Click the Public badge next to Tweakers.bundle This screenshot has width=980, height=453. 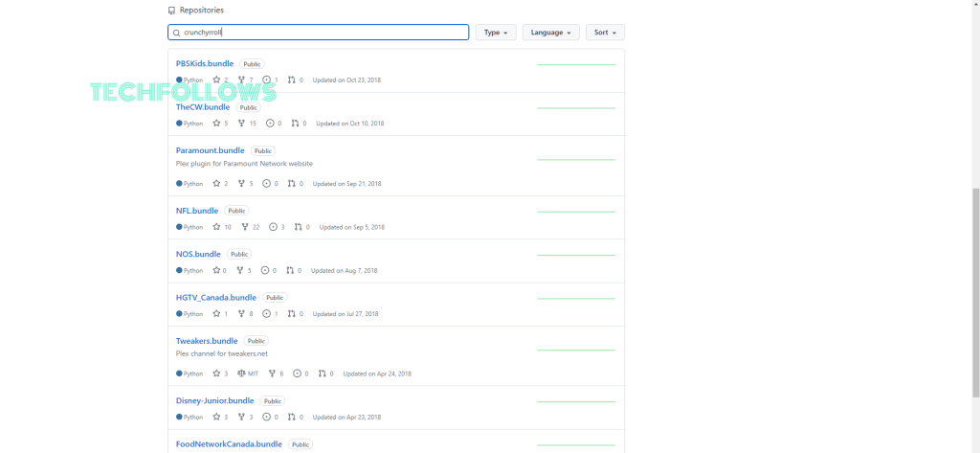[256, 341]
